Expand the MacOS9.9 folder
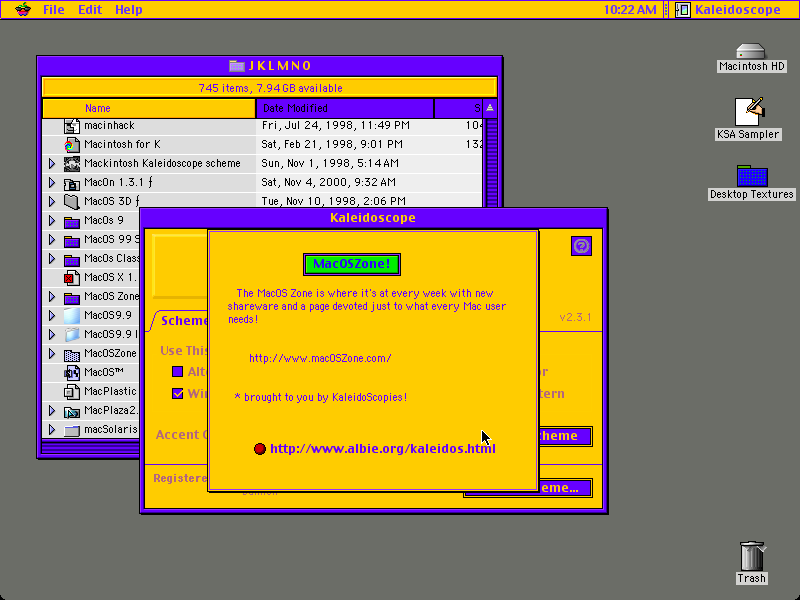This screenshot has height=600, width=800. (x=52, y=315)
